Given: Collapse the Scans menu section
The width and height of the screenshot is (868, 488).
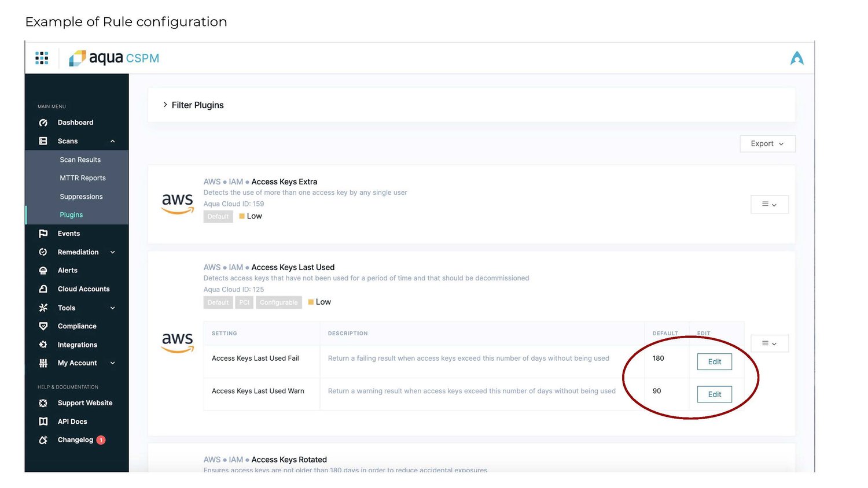Looking at the screenshot, I should 112,141.
